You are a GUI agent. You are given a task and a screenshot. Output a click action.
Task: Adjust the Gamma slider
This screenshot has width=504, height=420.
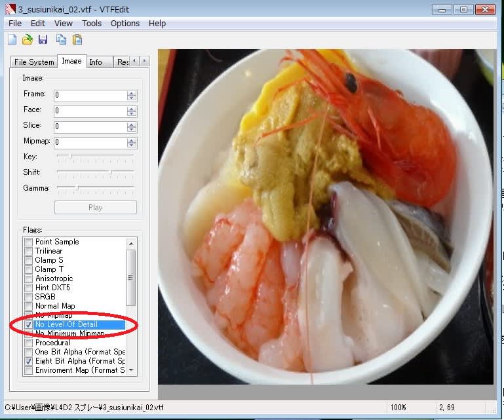pos(77,188)
